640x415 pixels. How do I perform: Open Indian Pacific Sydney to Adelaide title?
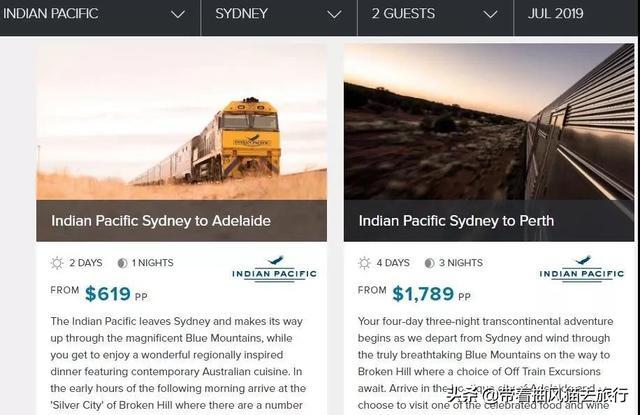[161, 221]
